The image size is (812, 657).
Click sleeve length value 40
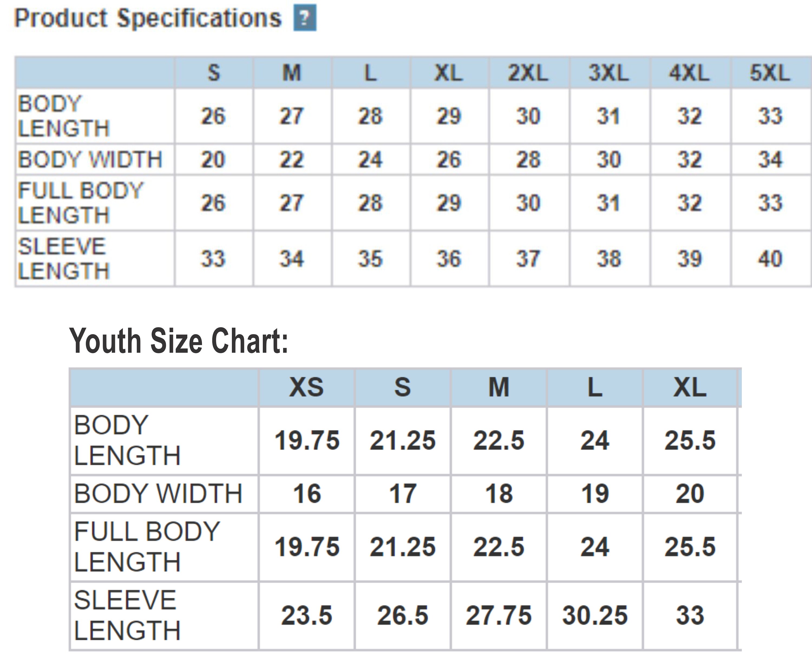770,259
